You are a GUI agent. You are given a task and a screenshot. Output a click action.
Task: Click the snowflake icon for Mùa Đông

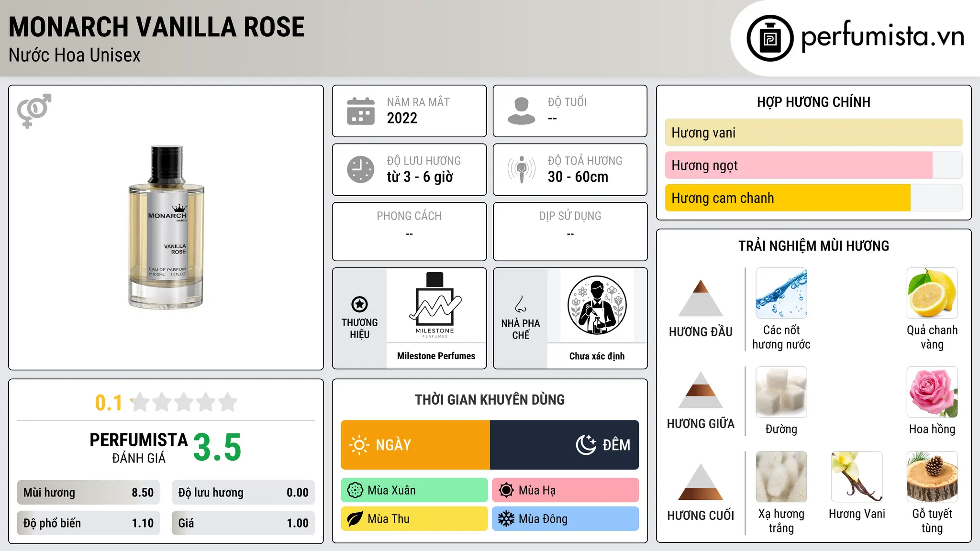pos(506,519)
